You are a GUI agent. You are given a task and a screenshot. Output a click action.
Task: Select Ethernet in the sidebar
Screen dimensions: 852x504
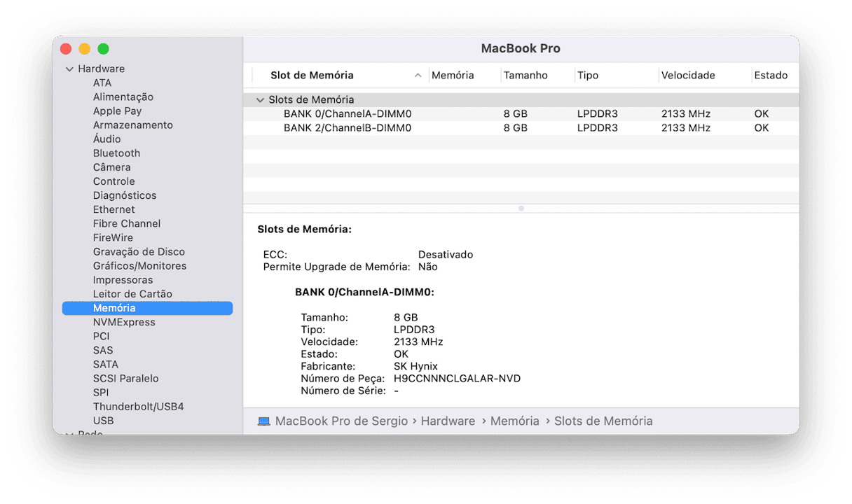tap(114, 209)
